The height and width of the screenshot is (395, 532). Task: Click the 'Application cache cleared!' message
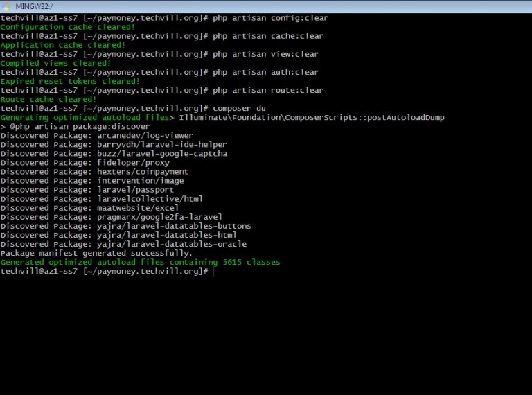click(x=62, y=45)
